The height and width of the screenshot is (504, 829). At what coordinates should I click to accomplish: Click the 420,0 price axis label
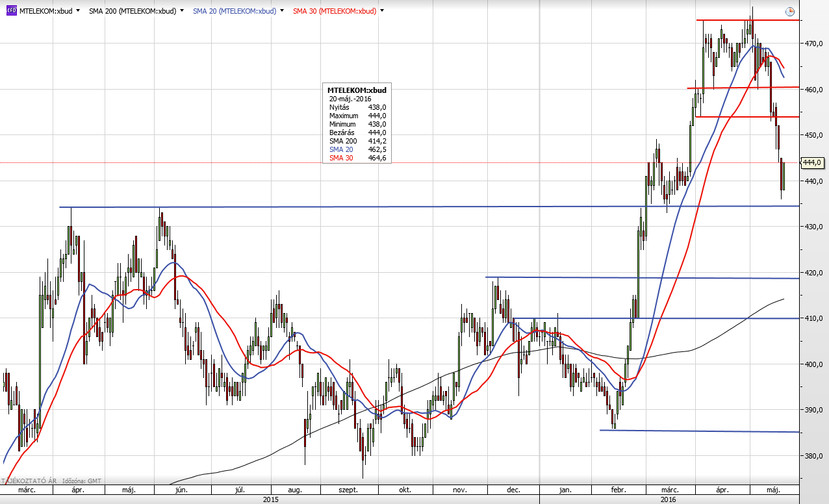[814, 273]
